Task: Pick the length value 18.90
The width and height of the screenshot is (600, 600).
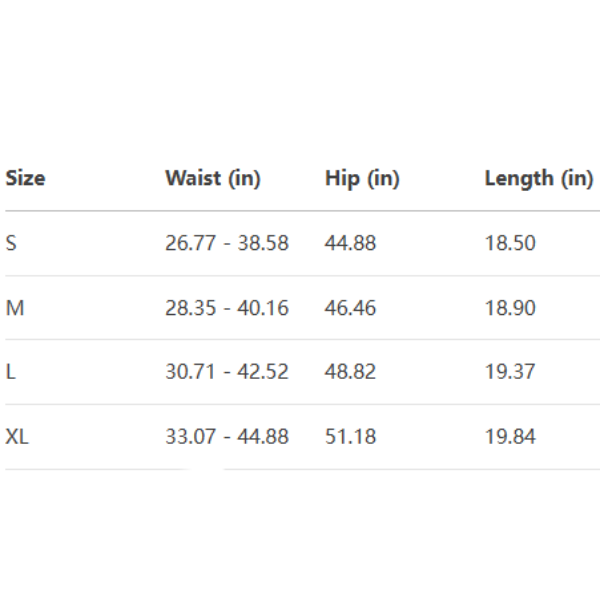Action: (x=510, y=308)
